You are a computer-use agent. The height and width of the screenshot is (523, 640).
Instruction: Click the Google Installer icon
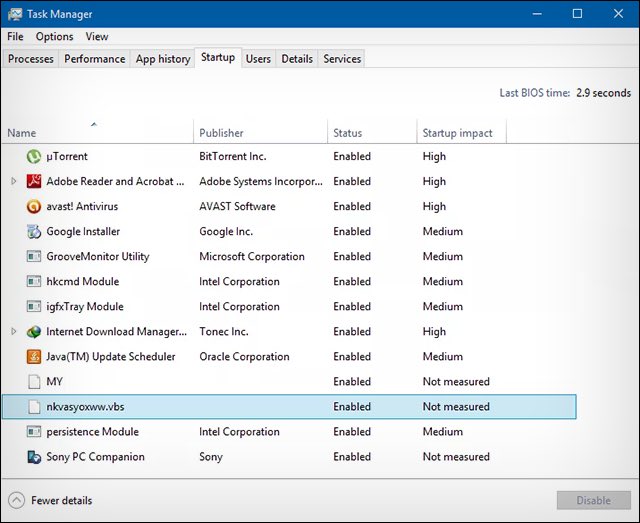pyautogui.click(x=34, y=231)
